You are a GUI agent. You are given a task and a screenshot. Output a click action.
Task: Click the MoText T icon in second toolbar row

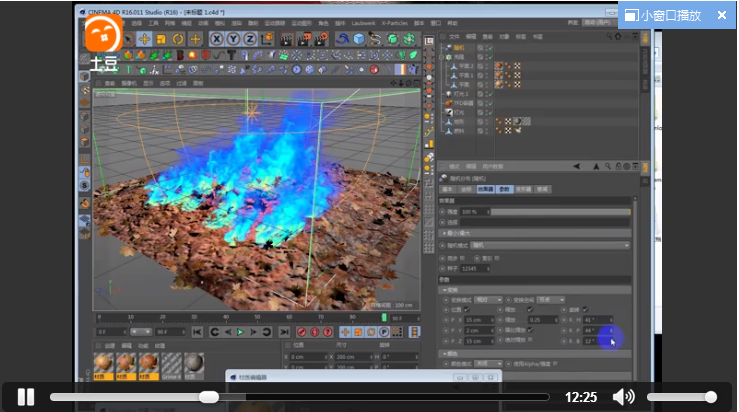click(x=232, y=56)
